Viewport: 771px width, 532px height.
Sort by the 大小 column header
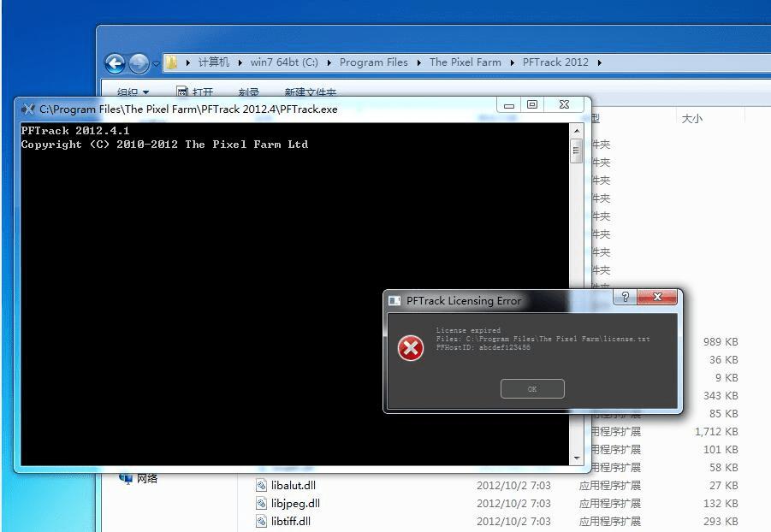691,119
